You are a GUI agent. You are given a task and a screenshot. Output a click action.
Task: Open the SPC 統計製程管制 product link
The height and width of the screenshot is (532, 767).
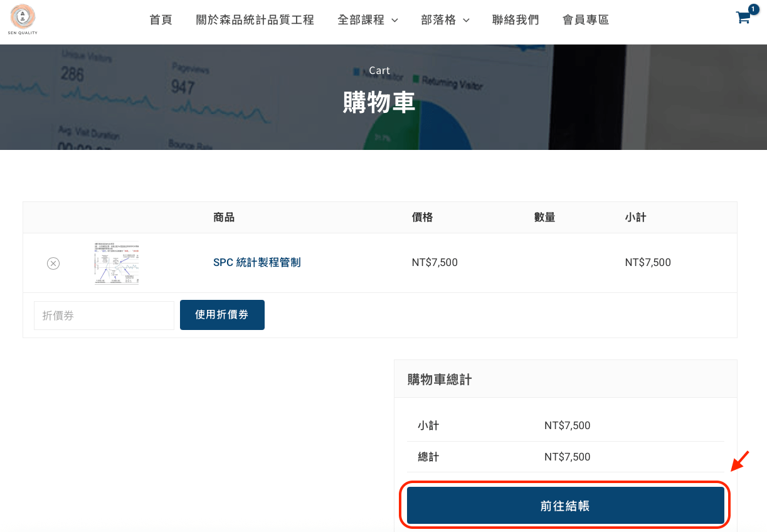coord(257,262)
